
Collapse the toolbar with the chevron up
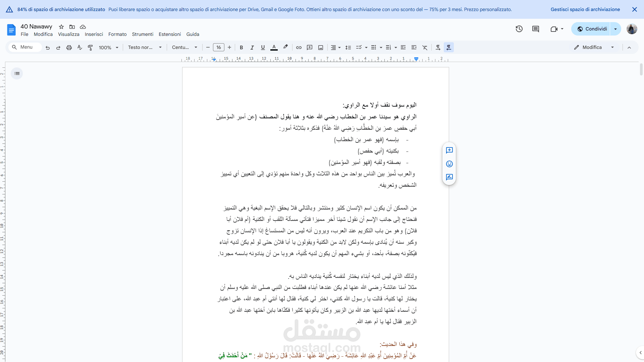coord(629,48)
